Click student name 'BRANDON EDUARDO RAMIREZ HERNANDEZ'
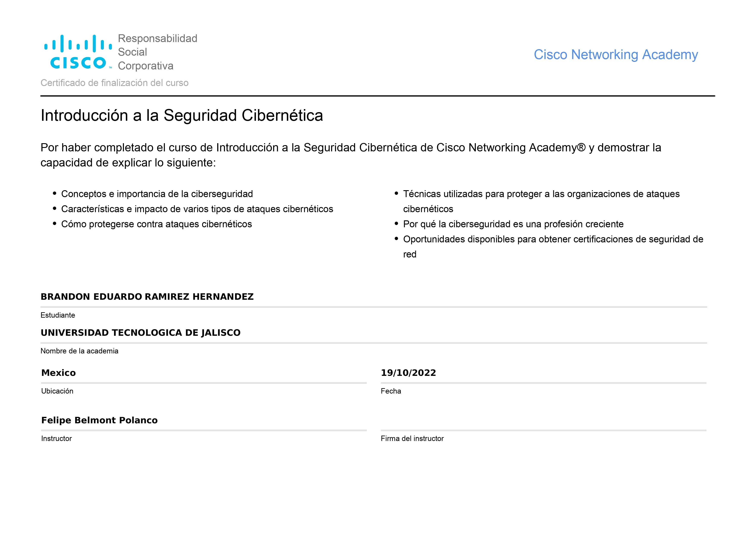Image resolution: width=756 pixels, height=535 pixels. 147,297
